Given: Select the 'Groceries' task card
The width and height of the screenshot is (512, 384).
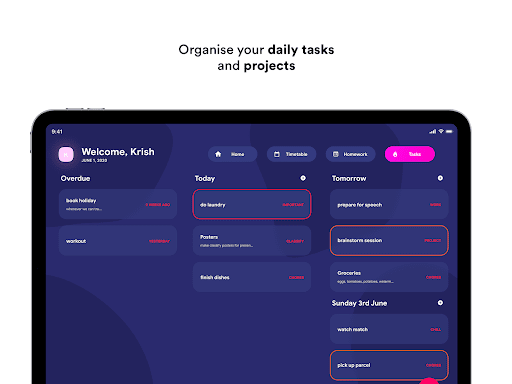Looking at the screenshot, I should click(x=389, y=277).
